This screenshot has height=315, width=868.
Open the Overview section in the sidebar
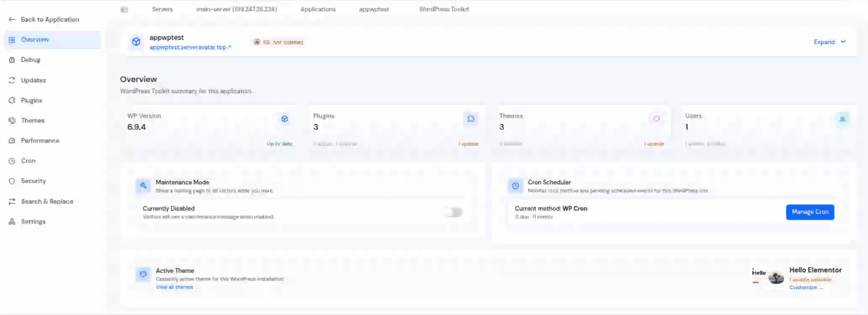click(53, 40)
